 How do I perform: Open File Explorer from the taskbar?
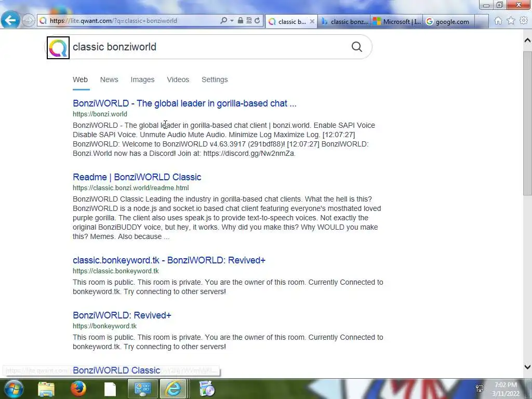coord(46,389)
